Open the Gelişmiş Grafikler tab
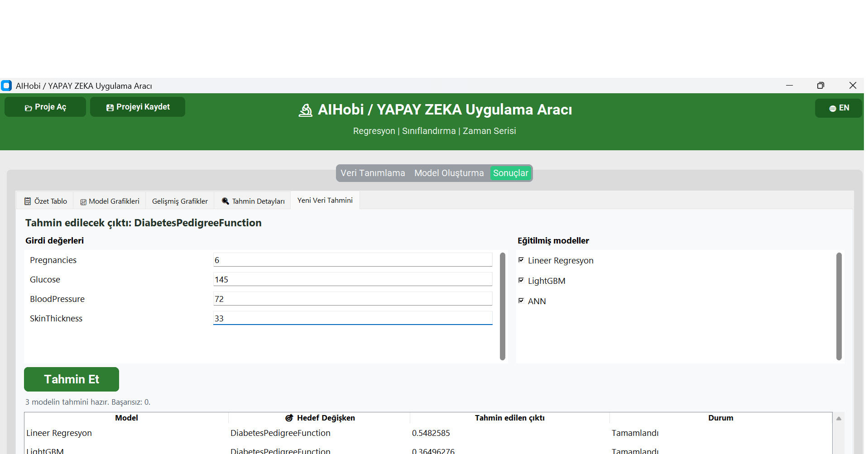Viewport: 868px width, 454px height. [180, 201]
